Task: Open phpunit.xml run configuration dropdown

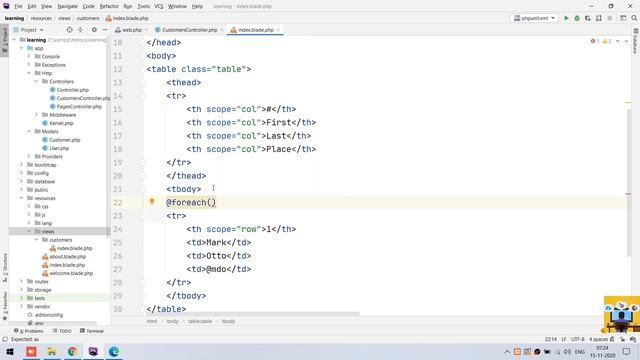Action: (535, 18)
